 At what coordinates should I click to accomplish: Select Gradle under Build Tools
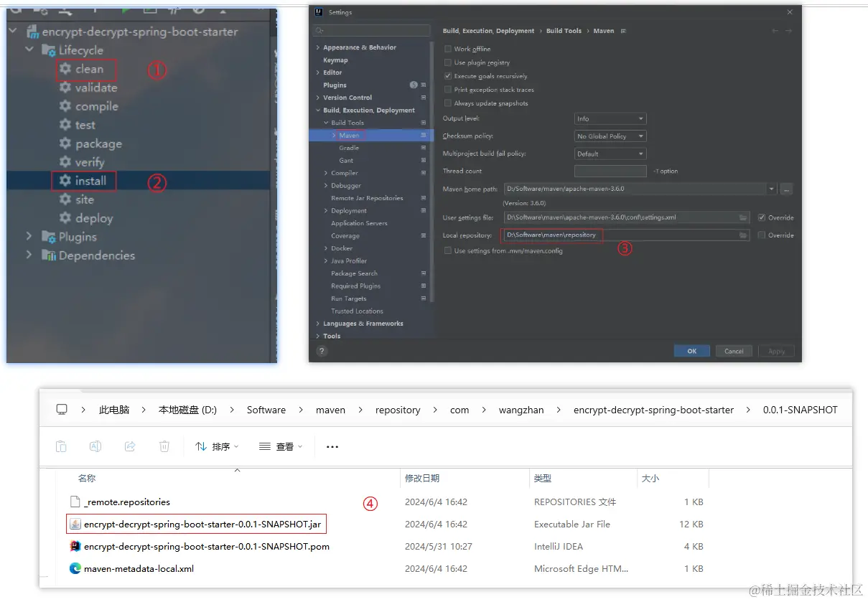click(349, 148)
